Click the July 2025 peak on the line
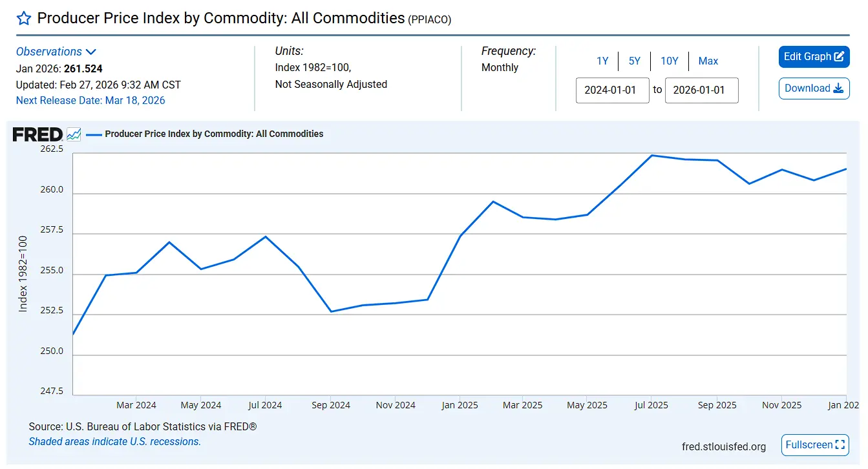Image resolution: width=868 pixels, height=469 pixels. pos(651,155)
